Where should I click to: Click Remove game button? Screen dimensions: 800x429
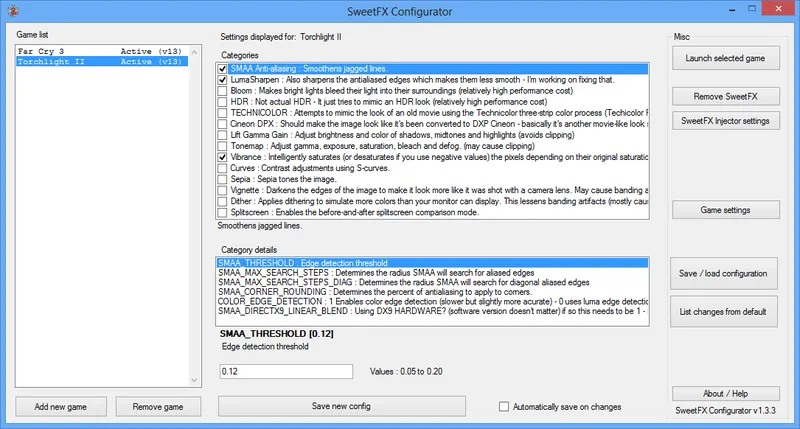pos(158,407)
